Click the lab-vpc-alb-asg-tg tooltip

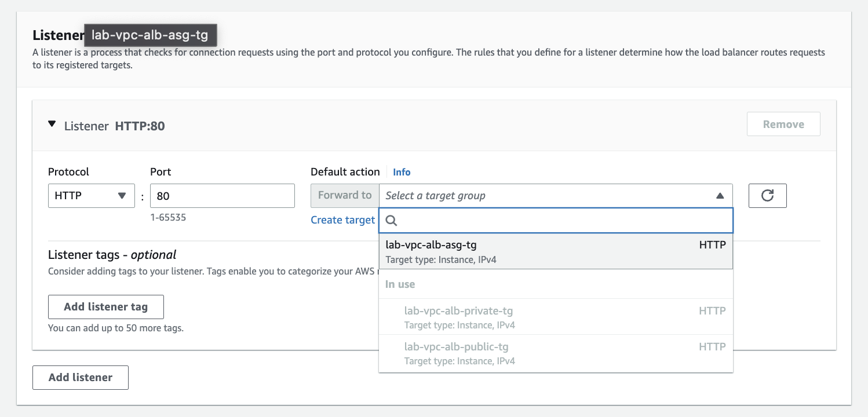click(x=150, y=35)
